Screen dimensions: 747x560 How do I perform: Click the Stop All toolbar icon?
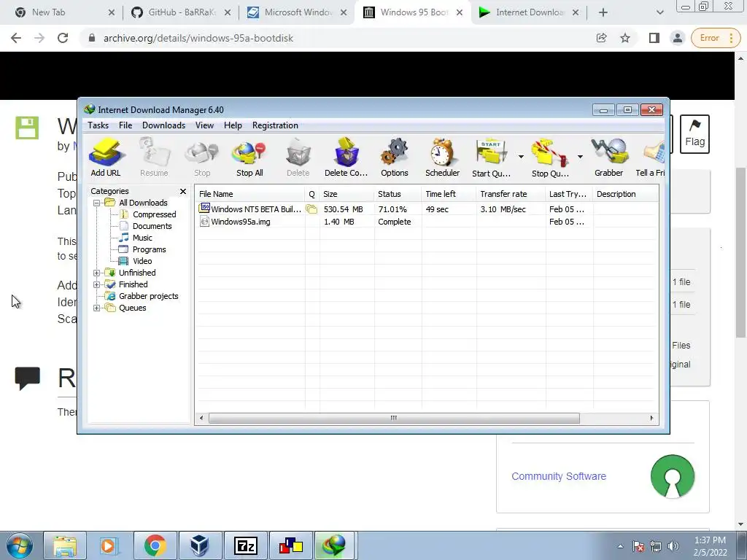249,157
